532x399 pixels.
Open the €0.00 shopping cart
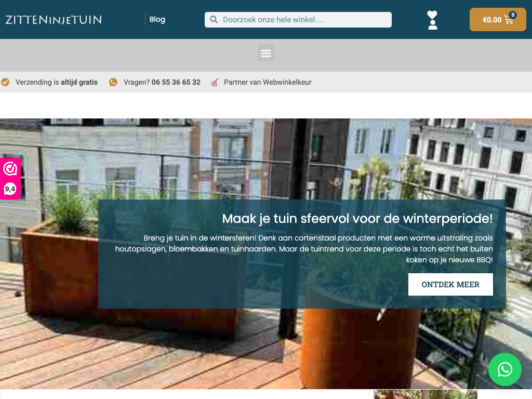tap(498, 20)
